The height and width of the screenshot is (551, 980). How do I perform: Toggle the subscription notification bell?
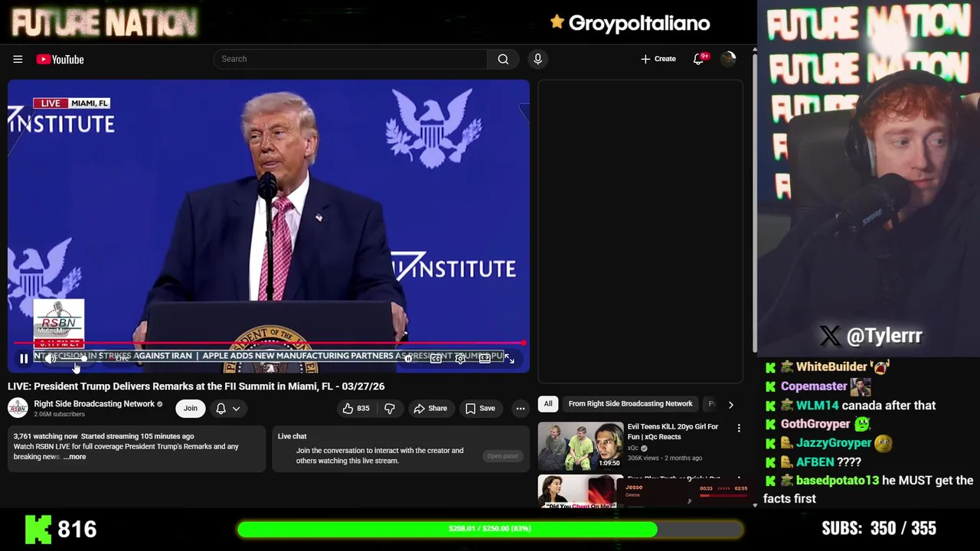tap(220, 408)
